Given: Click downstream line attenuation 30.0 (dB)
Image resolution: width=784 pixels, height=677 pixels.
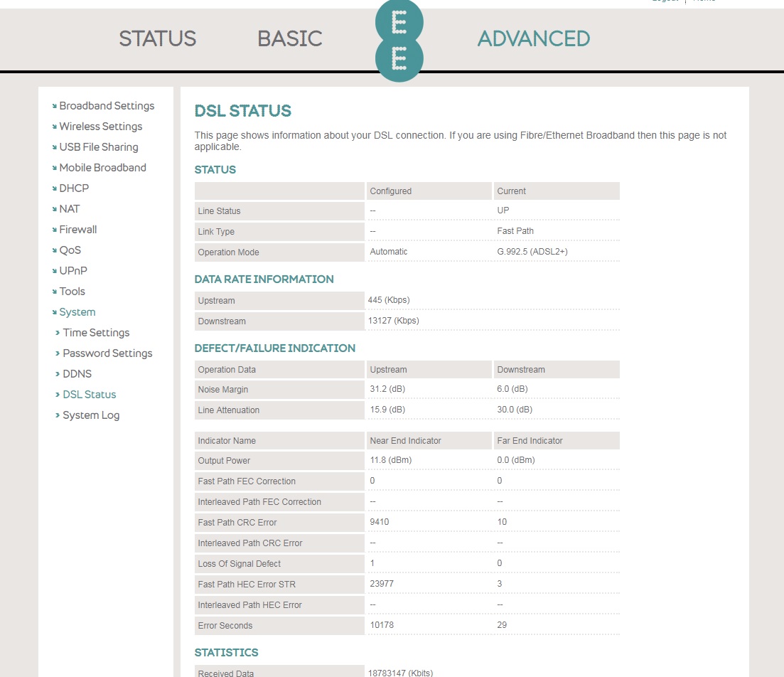Looking at the screenshot, I should click(515, 410).
